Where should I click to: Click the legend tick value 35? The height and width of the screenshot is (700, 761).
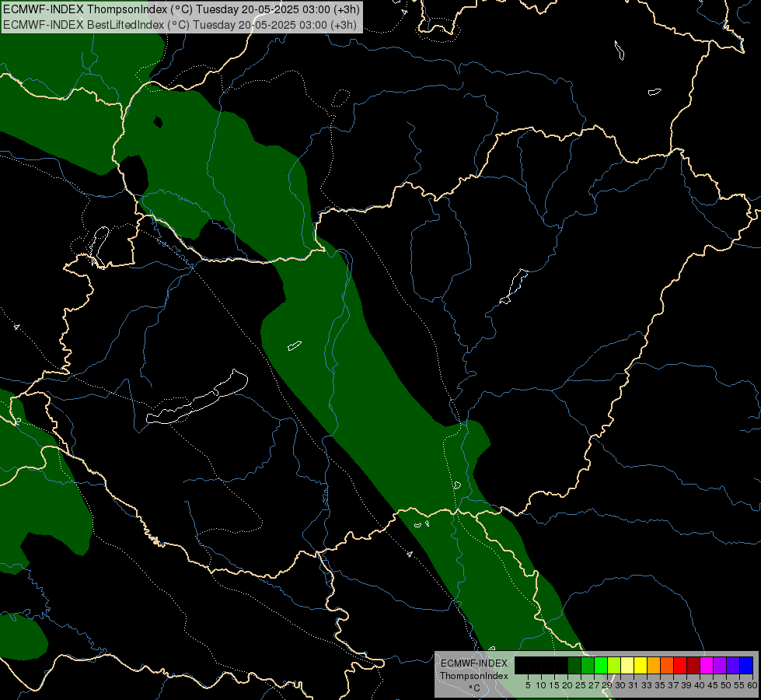pos(660,685)
